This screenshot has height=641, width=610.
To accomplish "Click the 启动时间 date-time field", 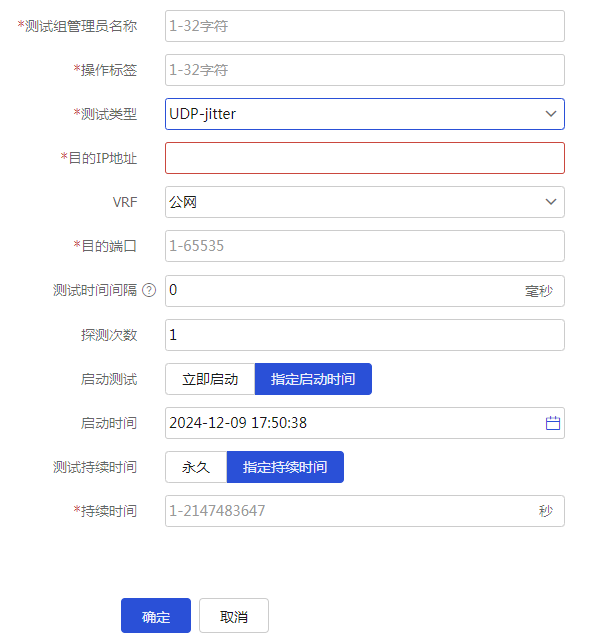I will (365, 423).
